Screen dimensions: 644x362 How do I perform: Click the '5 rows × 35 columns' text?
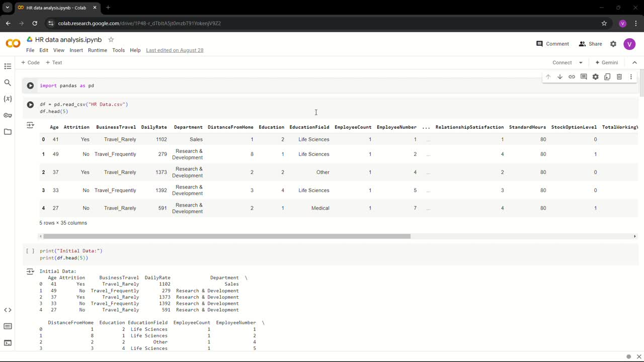click(x=63, y=223)
